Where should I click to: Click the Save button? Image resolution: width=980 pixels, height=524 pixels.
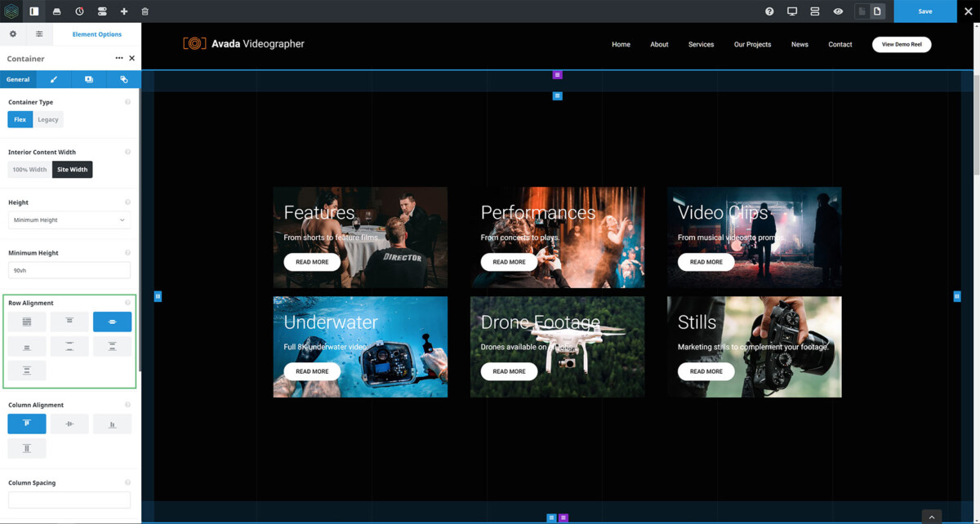pyautogui.click(x=924, y=11)
